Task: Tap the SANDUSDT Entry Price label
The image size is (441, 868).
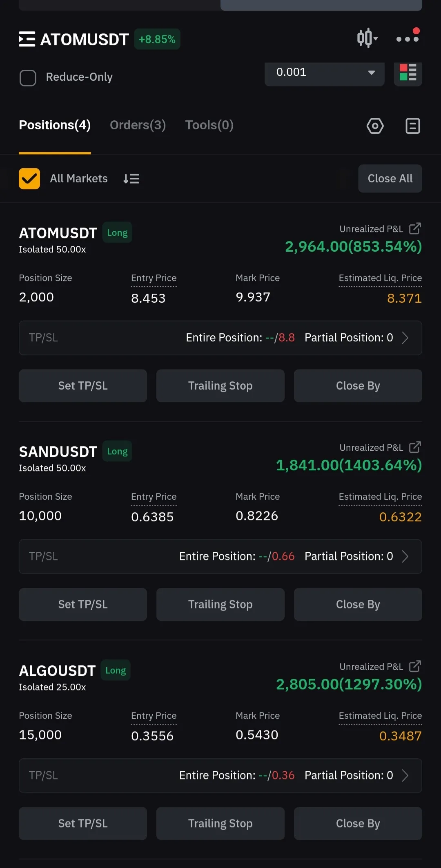Action: [x=154, y=497]
